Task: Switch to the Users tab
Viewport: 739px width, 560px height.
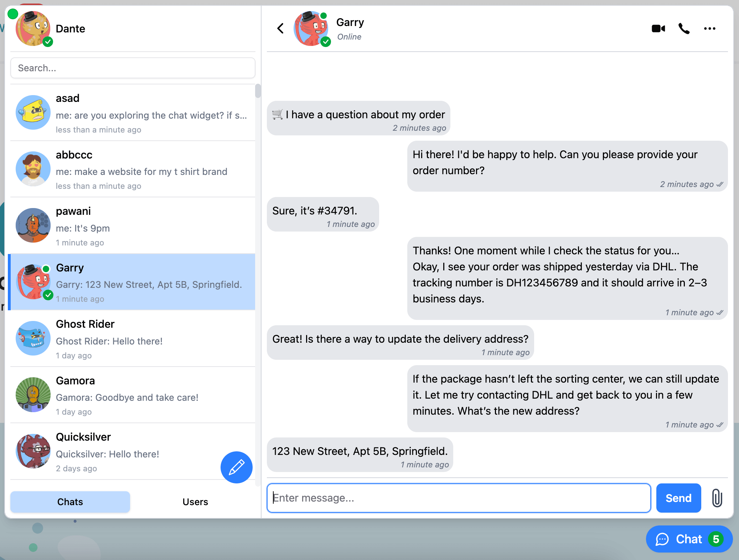Action: (x=195, y=502)
